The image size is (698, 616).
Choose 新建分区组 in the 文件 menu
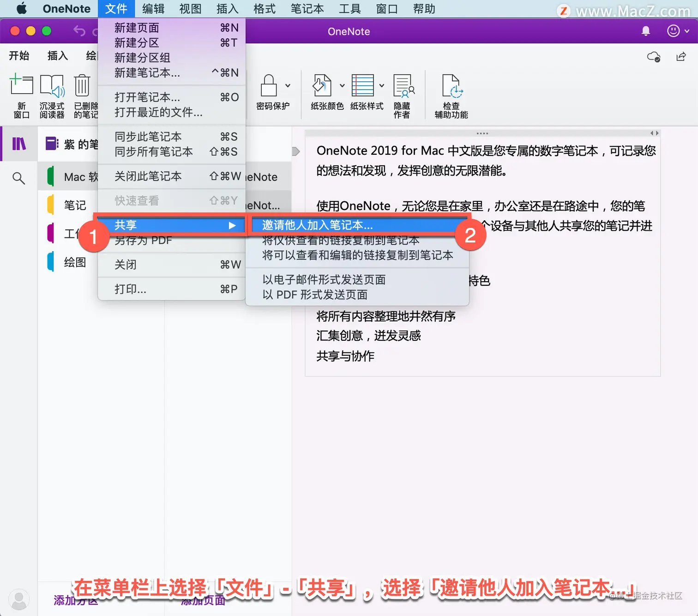(172, 57)
